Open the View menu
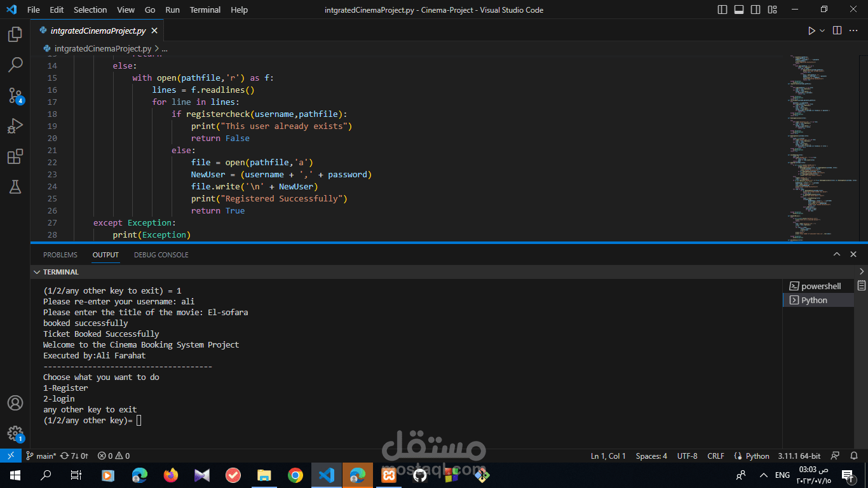 (x=126, y=10)
